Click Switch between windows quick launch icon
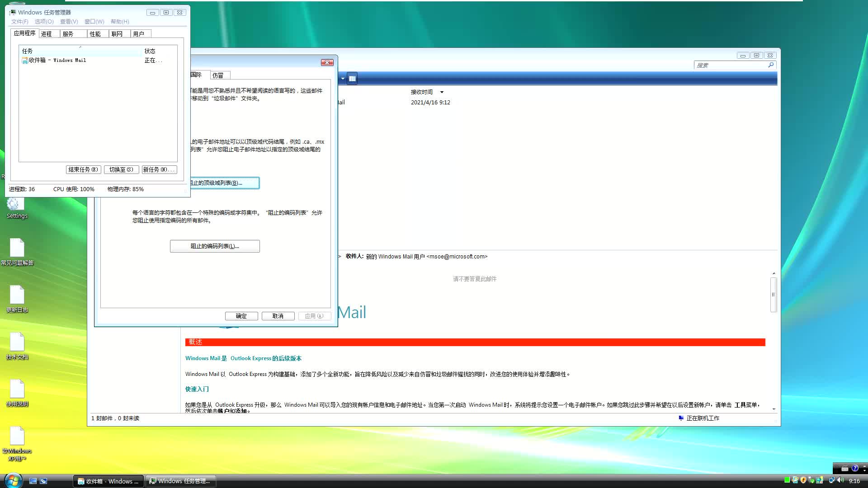The width and height of the screenshot is (868, 488). (43, 481)
